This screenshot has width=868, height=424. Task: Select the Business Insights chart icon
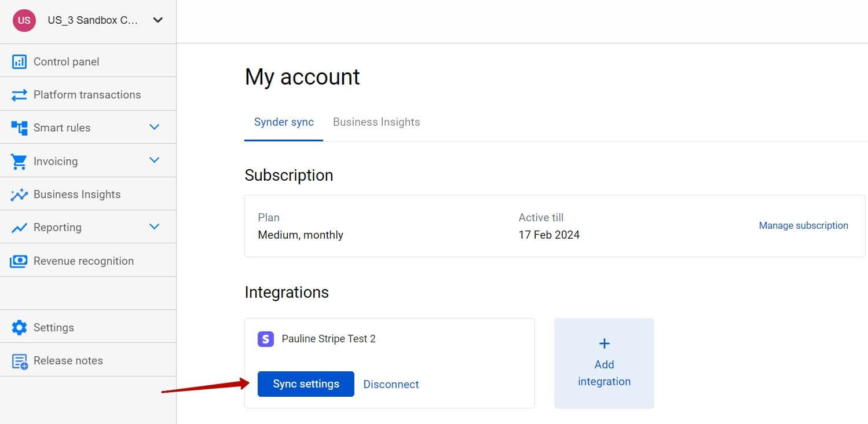(19, 193)
